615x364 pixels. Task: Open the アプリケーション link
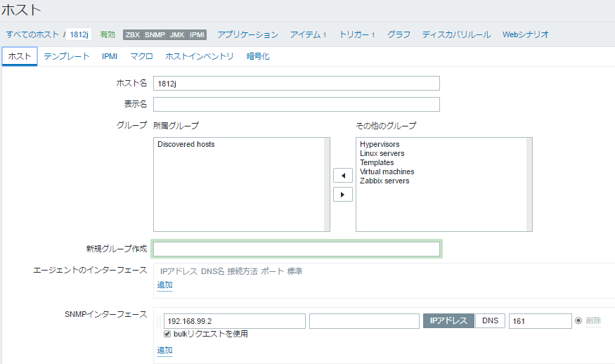248,34
